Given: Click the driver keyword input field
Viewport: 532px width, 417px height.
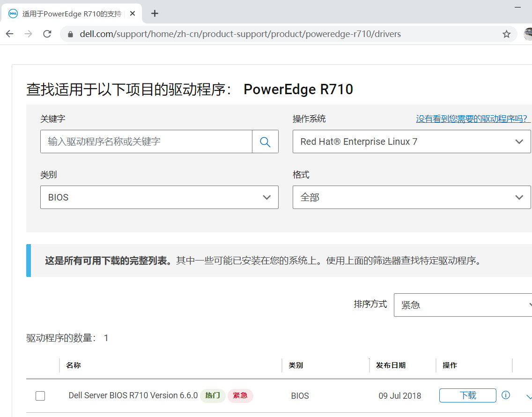Looking at the screenshot, I should click(x=146, y=141).
